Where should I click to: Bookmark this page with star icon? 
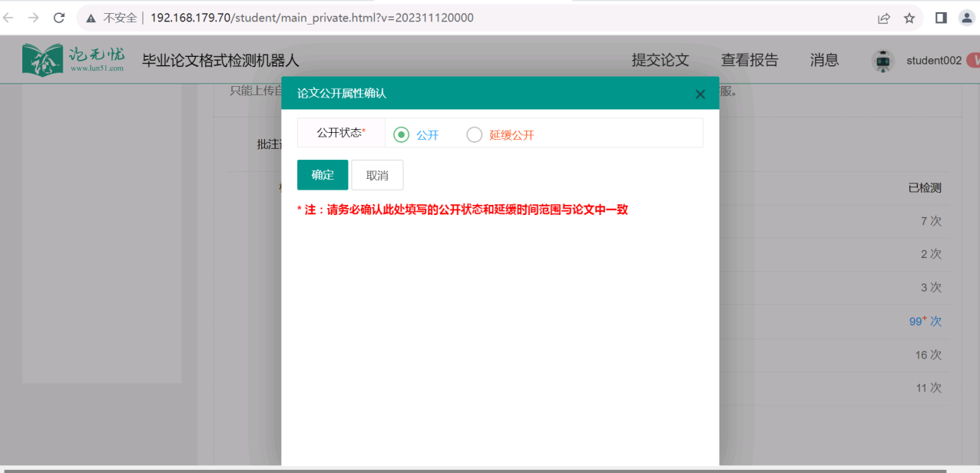[x=909, y=18]
